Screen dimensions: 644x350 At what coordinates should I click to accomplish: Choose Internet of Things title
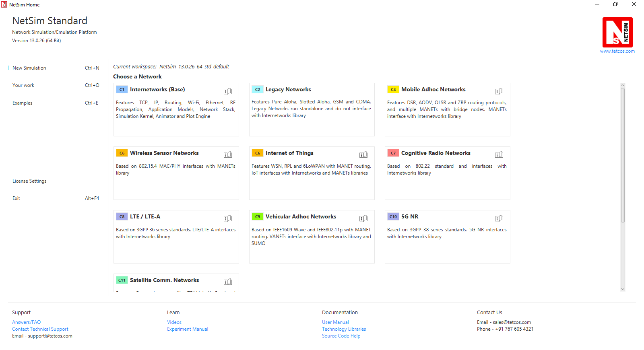point(289,153)
